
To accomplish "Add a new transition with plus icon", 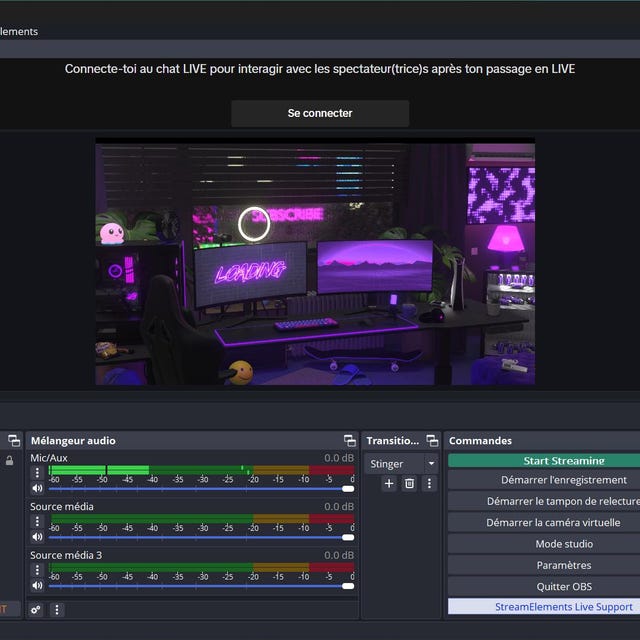I will click(x=389, y=484).
